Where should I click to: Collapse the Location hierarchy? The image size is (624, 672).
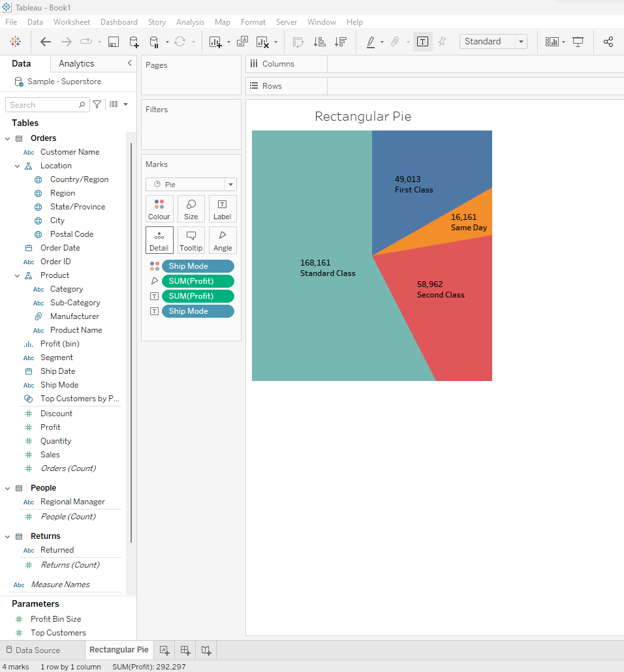pyautogui.click(x=18, y=166)
